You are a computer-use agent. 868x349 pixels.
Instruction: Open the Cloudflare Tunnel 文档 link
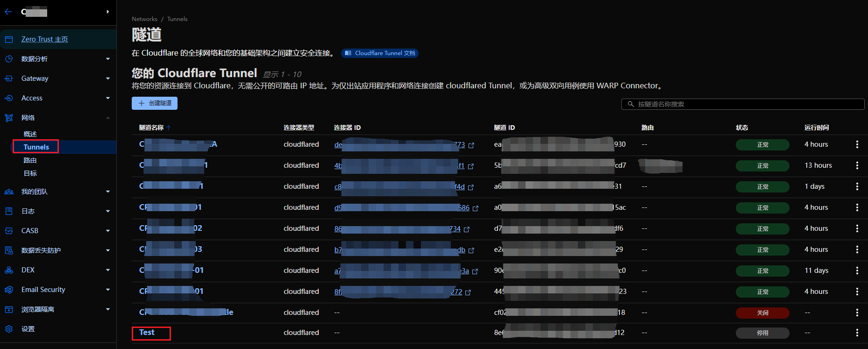click(380, 53)
